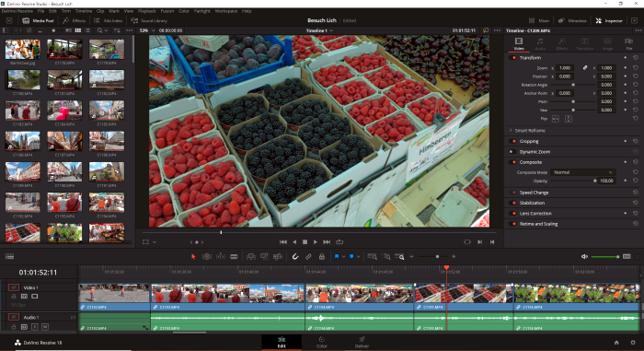644x351 pixels.
Task: Stop playback in the viewer
Action: (x=305, y=242)
